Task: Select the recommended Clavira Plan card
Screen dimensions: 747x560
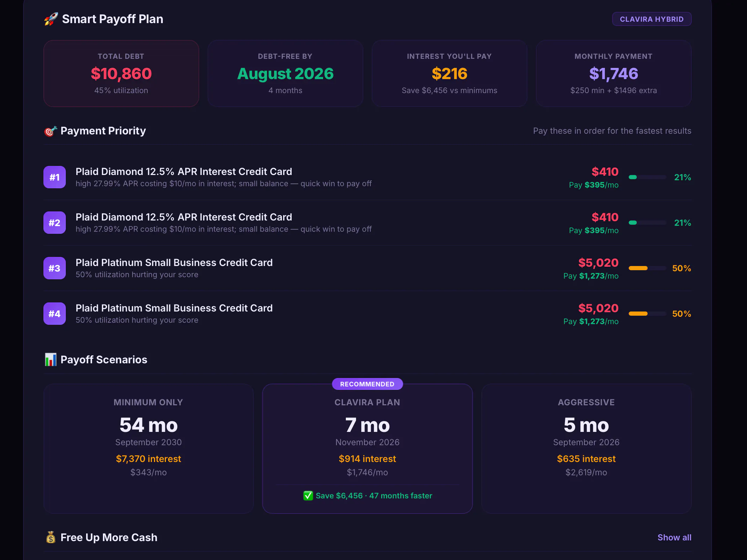Action: (368, 448)
